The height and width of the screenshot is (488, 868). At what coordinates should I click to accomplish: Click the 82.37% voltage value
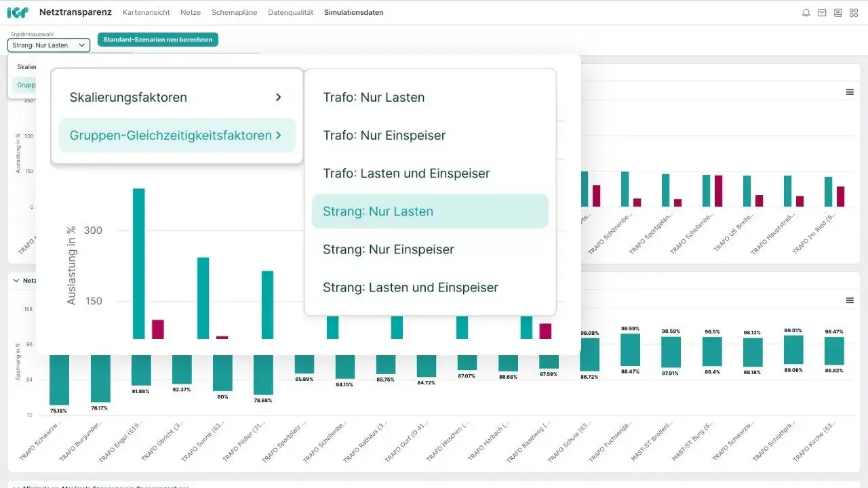coord(182,390)
